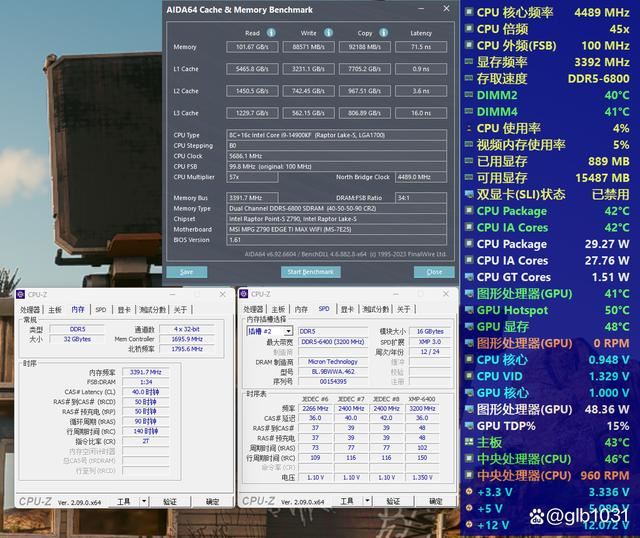Viewport: 640px width, 538px height.
Task: Click the info icon next to Read
Action: 271,32
